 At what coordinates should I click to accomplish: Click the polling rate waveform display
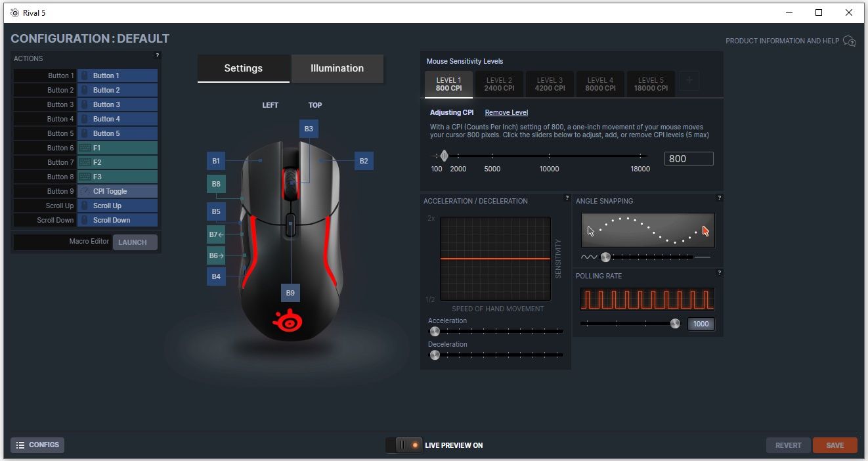point(647,299)
